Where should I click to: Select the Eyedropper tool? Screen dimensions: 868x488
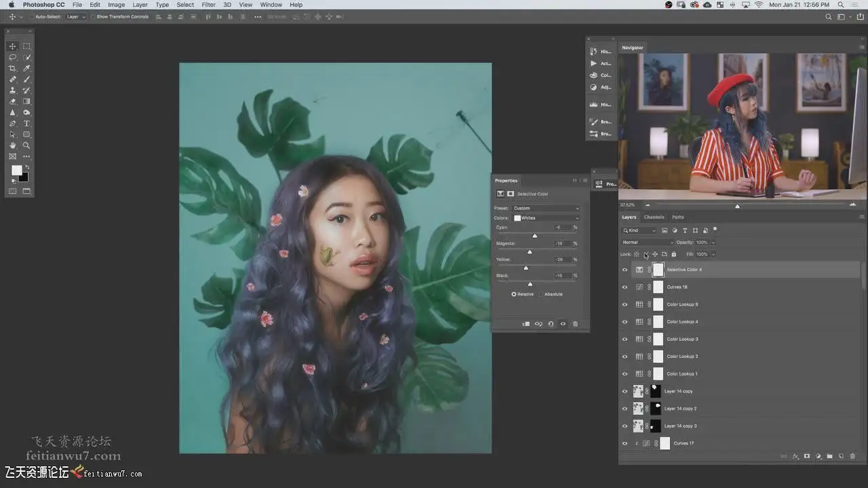pos(26,68)
